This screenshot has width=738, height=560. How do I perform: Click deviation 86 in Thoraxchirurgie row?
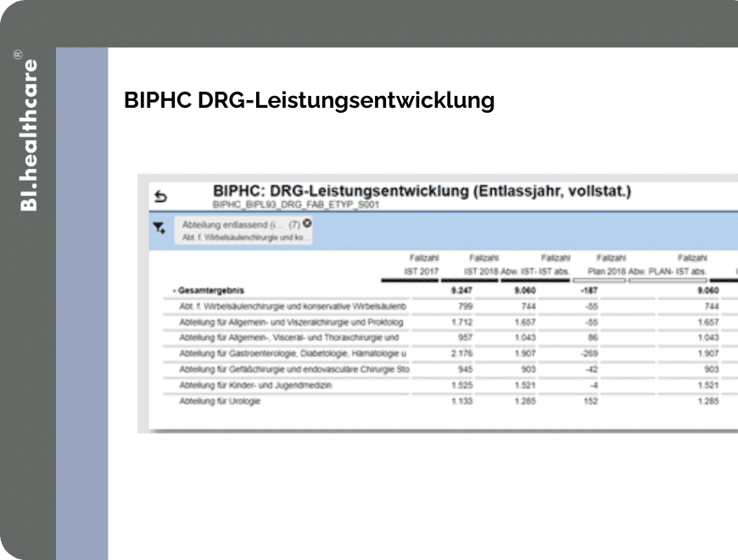pos(593,338)
